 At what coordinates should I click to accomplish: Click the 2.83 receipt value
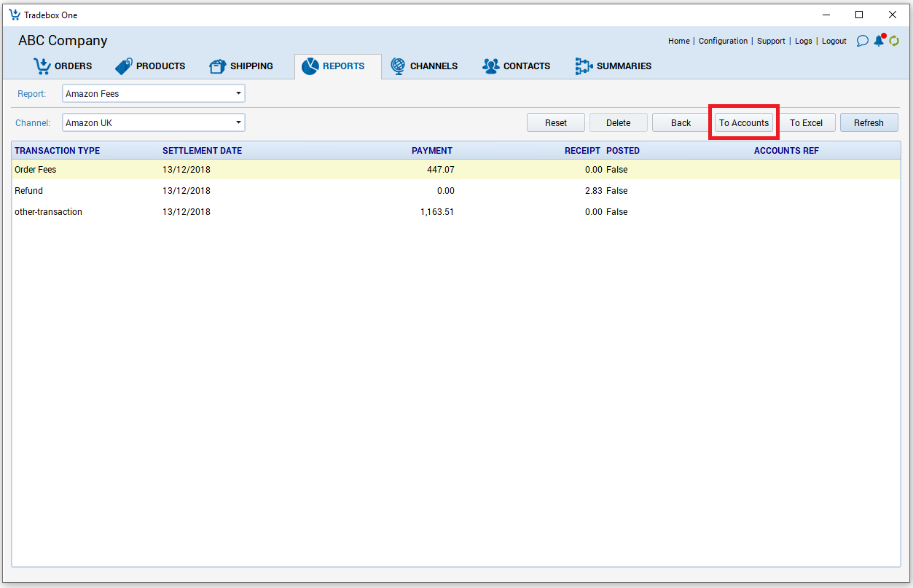(x=594, y=191)
